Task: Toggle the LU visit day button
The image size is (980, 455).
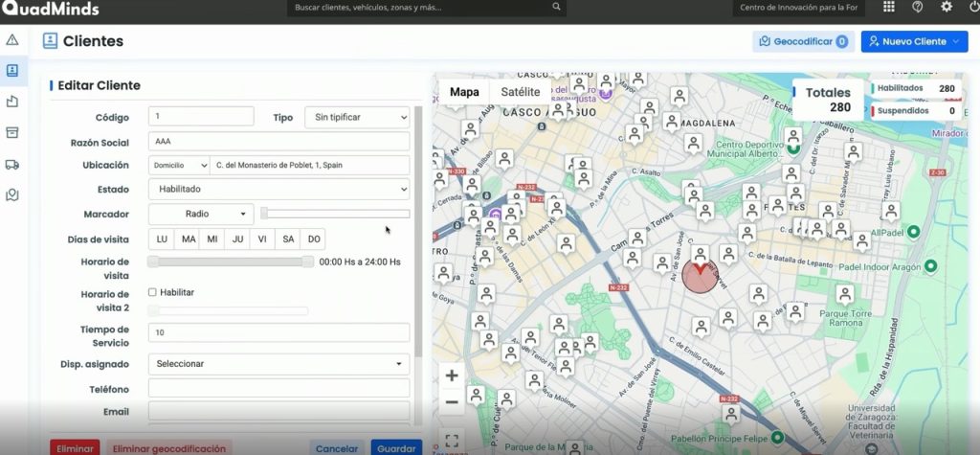Action: [162, 239]
